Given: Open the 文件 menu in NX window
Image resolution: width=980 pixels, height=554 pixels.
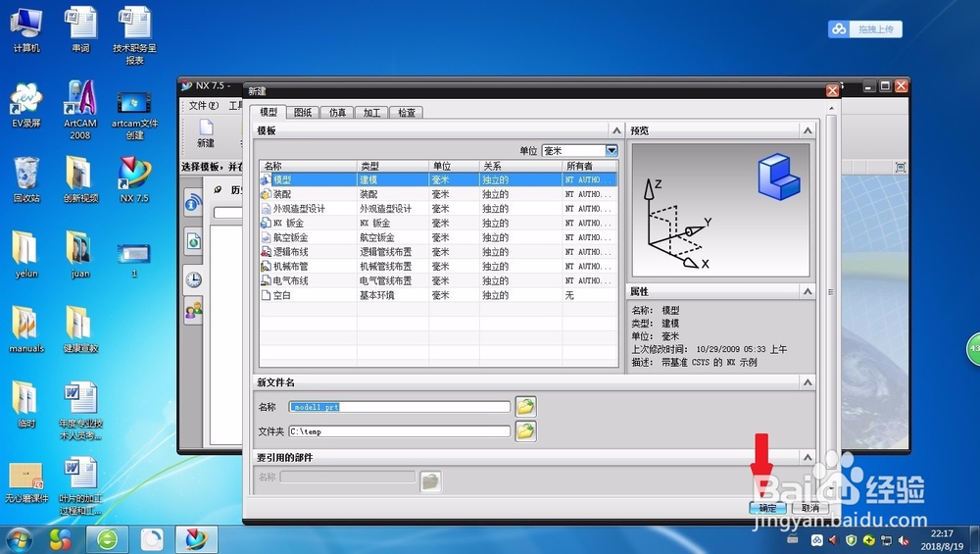Looking at the screenshot, I should (x=203, y=105).
